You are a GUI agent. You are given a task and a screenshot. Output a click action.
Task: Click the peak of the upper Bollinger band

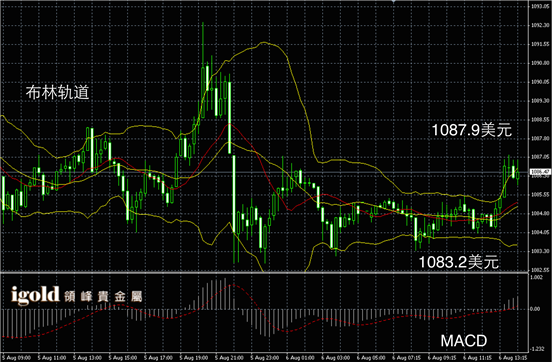263,43
